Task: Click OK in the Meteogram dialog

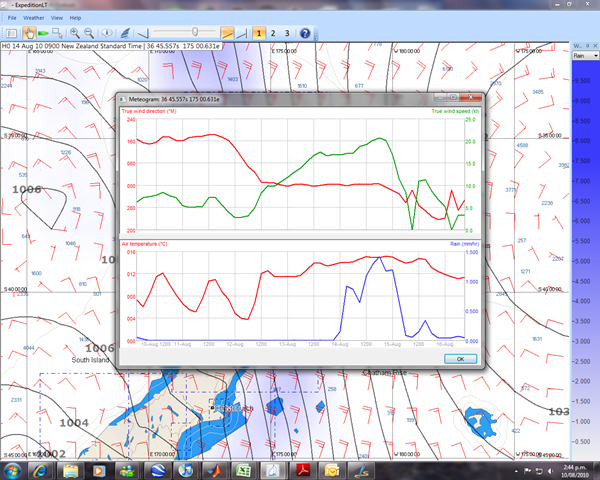Action: 460,359
